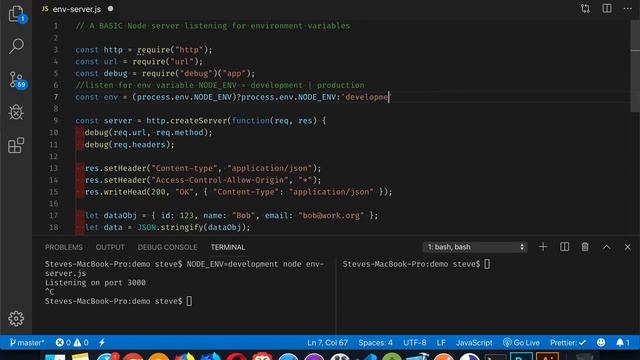Click the master branch status item
This screenshot has width=640, height=360.
tap(27, 342)
